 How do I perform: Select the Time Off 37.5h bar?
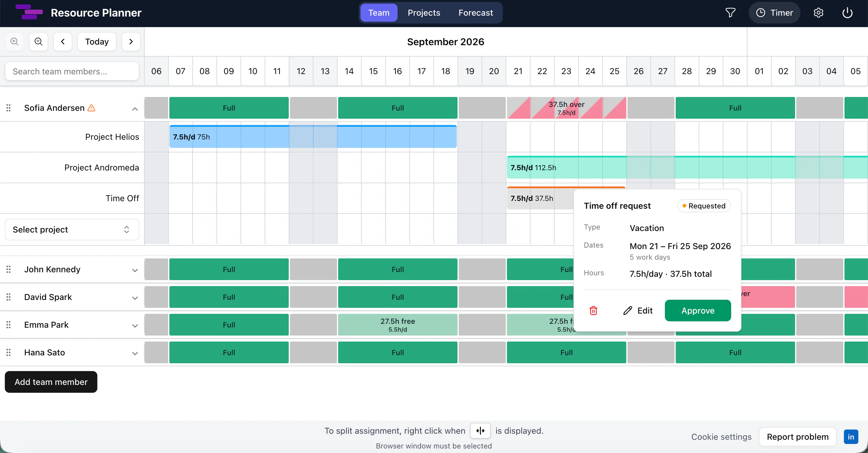point(540,198)
